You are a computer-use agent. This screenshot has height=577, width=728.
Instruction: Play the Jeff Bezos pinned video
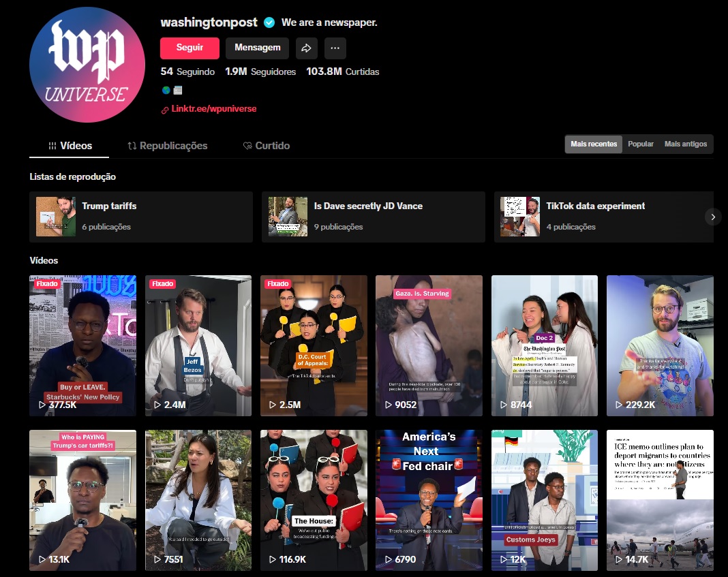(198, 345)
